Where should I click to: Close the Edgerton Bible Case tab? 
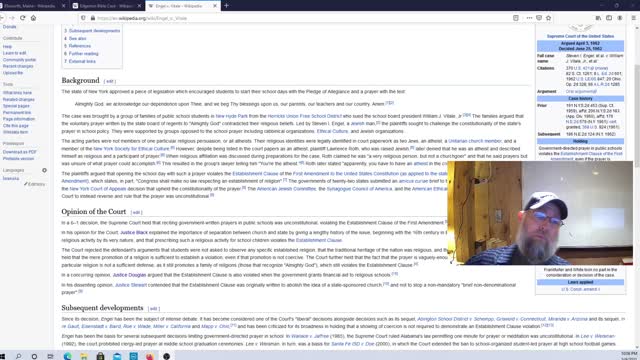[x=139, y=6]
